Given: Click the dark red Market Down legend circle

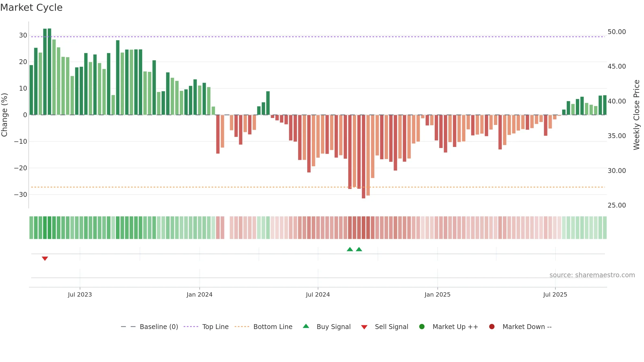Looking at the screenshot, I should point(492,327).
